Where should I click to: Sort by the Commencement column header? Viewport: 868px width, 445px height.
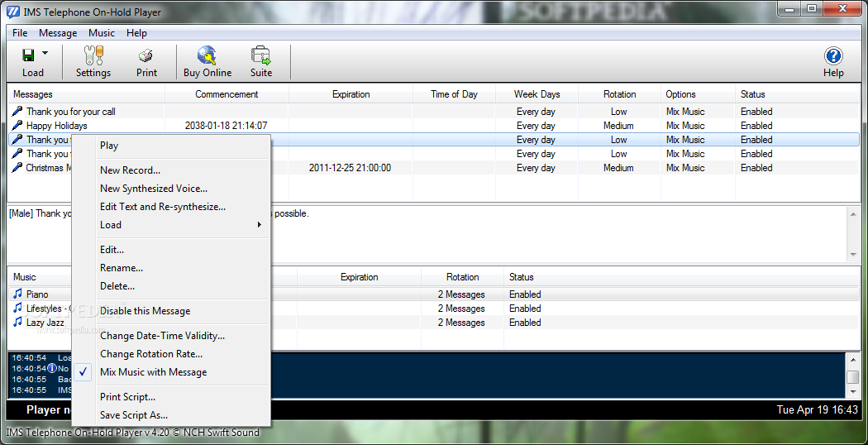point(227,94)
